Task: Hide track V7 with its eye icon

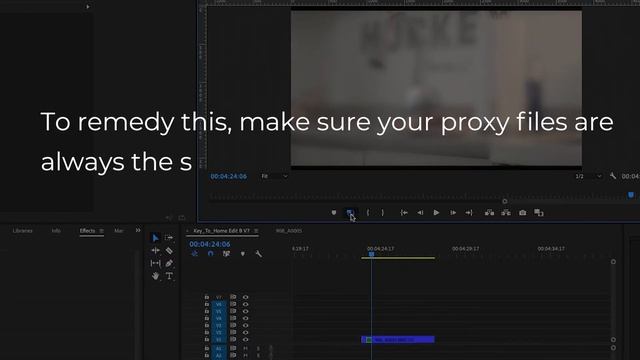Action: (x=245, y=297)
